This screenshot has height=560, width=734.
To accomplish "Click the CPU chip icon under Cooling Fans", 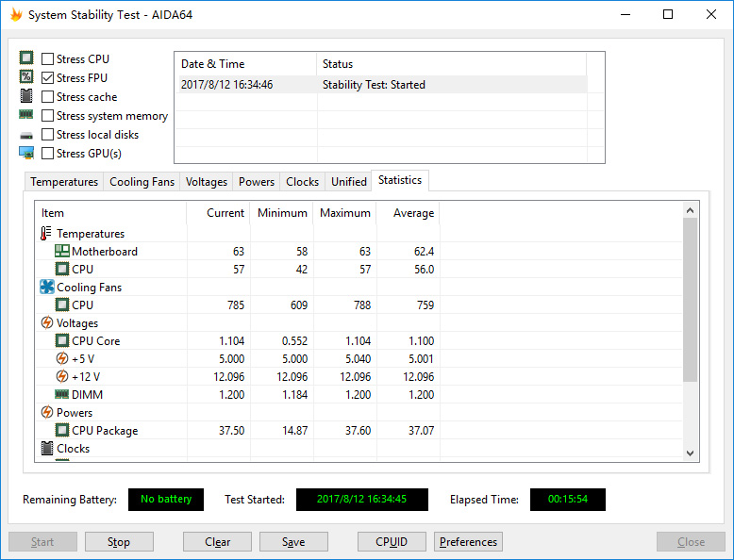I will (61, 305).
